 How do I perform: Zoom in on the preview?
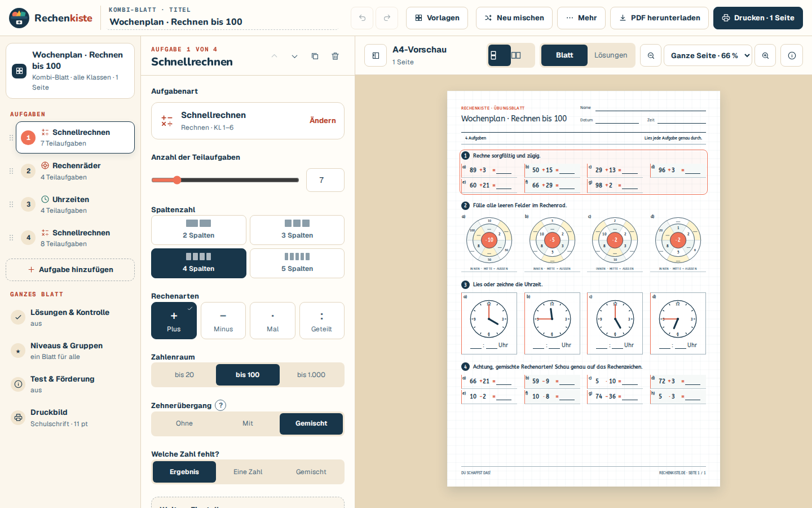pyautogui.click(x=765, y=55)
